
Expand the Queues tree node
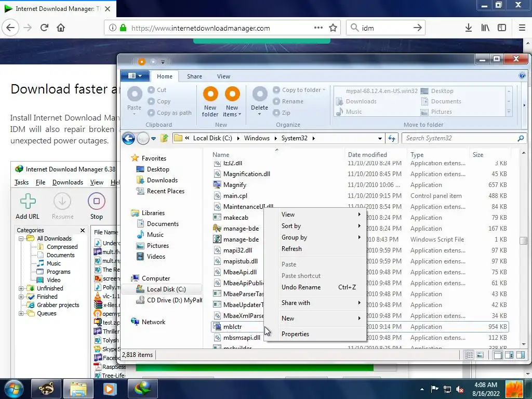point(21,313)
